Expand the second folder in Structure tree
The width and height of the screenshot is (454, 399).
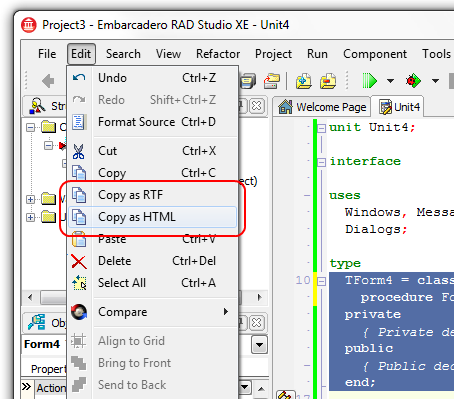(x=31, y=199)
